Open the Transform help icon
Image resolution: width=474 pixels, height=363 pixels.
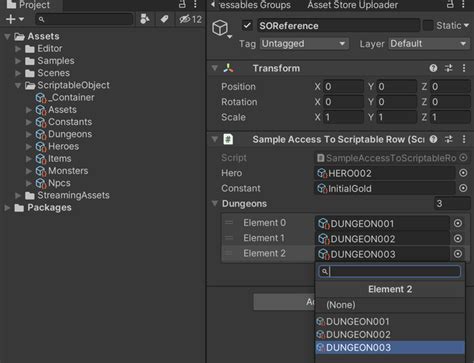pos(433,68)
